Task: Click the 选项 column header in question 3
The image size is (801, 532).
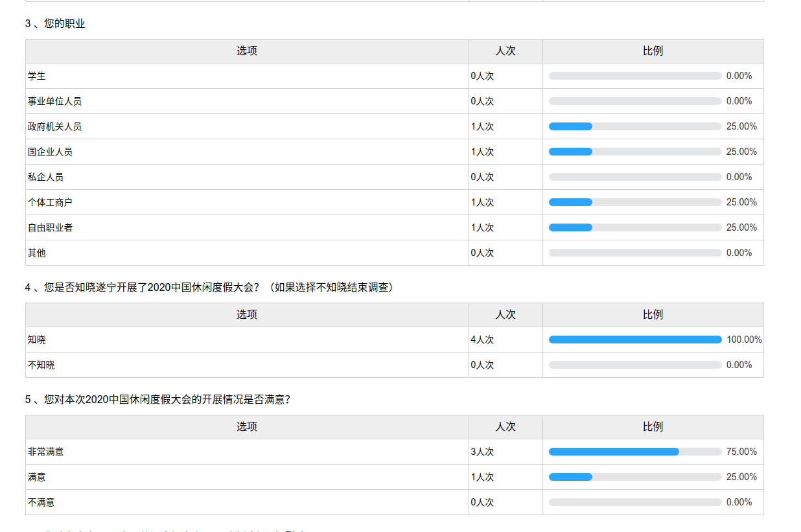Action: [247, 51]
